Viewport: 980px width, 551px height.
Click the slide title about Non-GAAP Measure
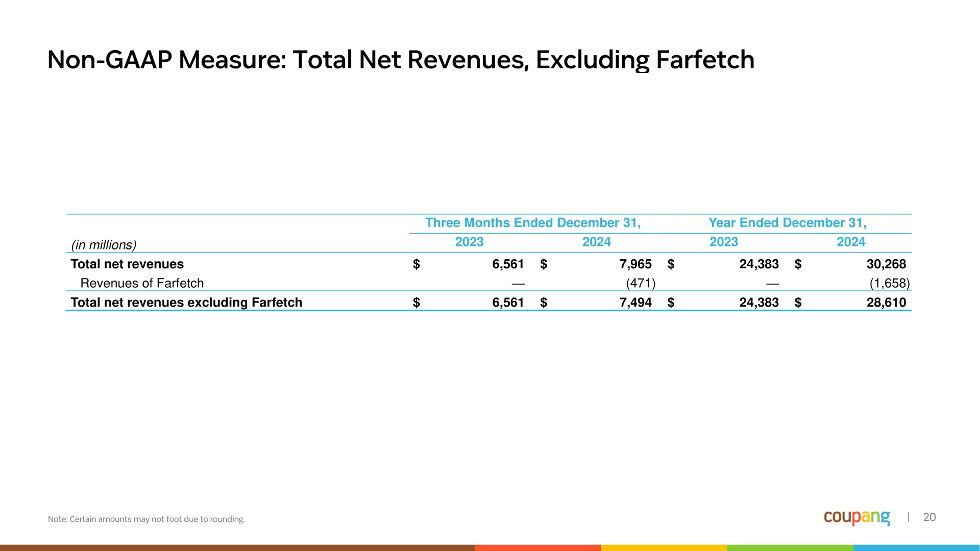(x=401, y=60)
